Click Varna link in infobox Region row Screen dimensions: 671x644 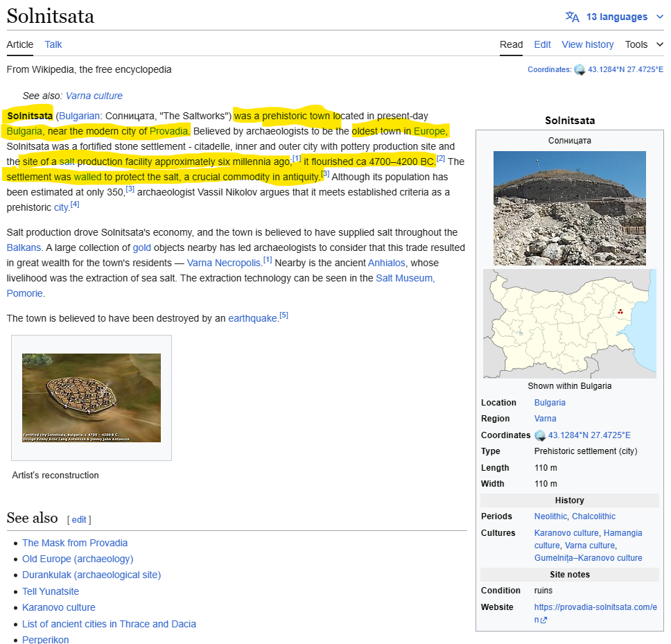545,419
